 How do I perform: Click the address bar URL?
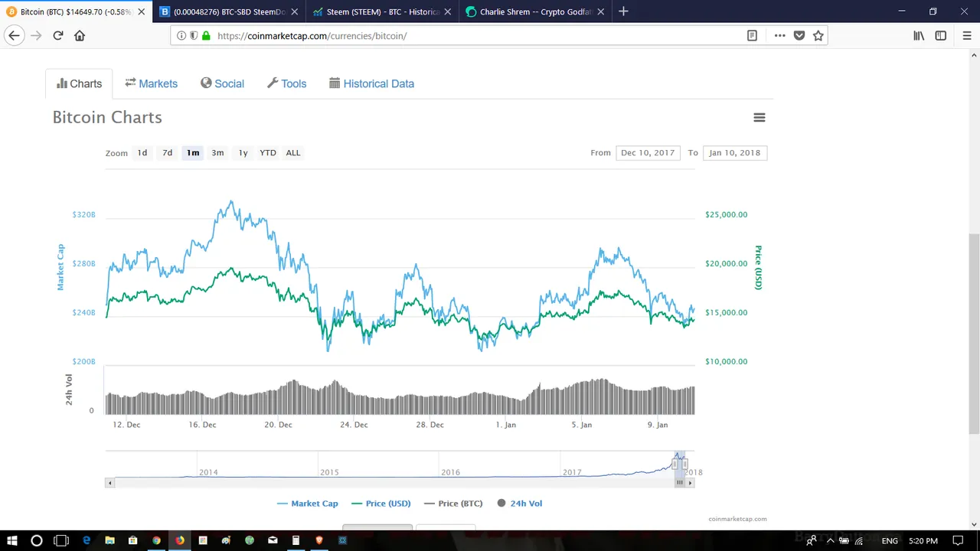coord(312,35)
